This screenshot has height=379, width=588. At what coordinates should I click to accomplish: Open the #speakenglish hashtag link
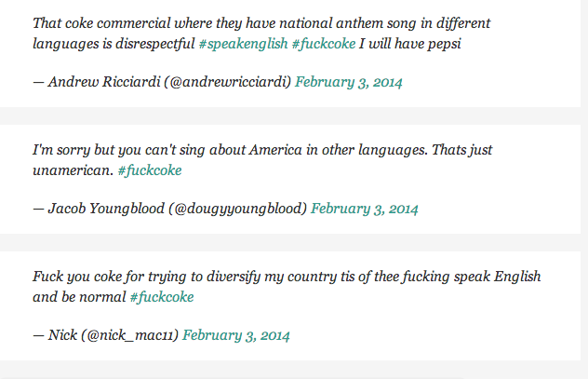pos(243,45)
